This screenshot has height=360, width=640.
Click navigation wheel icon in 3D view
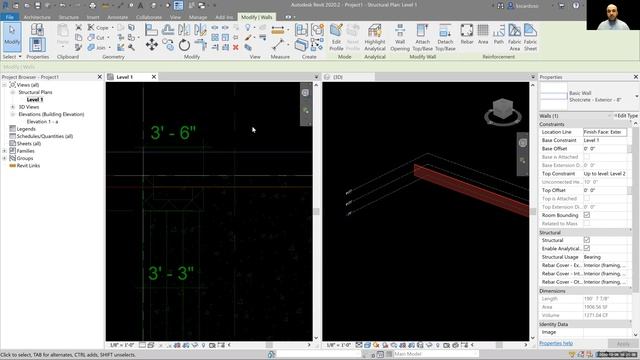522,143
